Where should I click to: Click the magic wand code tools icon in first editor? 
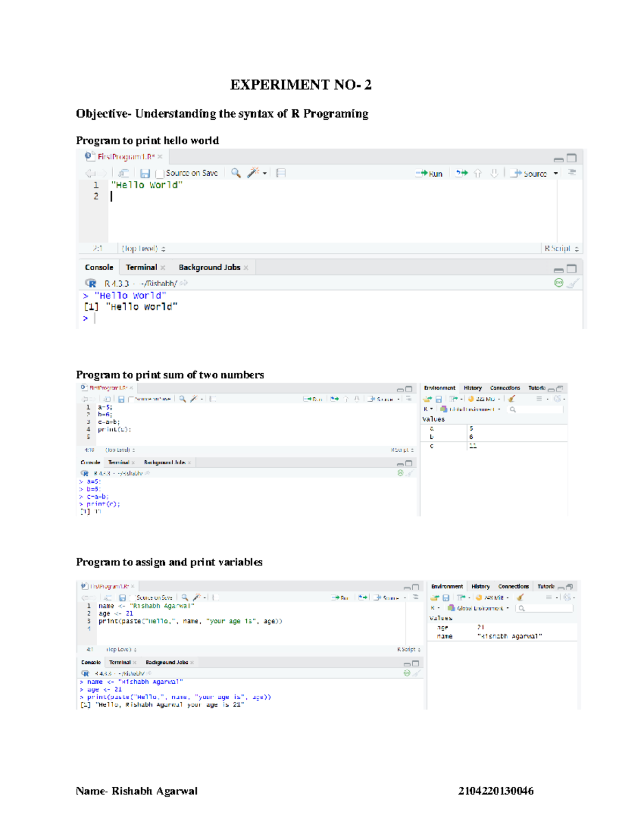[x=253, y=173]
